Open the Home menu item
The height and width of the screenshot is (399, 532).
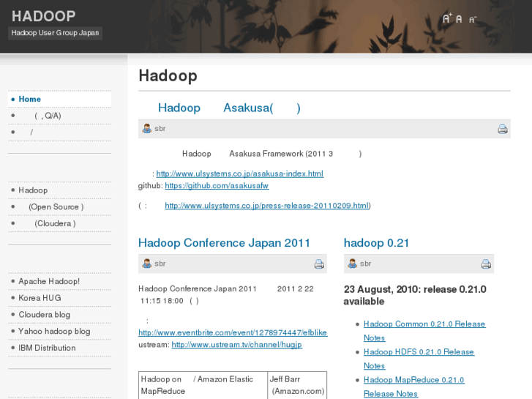(60, 99)
